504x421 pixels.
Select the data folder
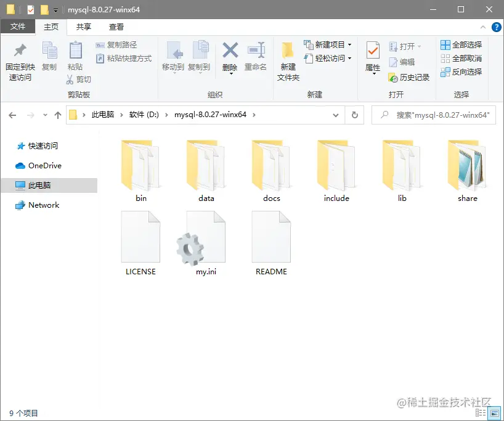(x=206, y=171)
